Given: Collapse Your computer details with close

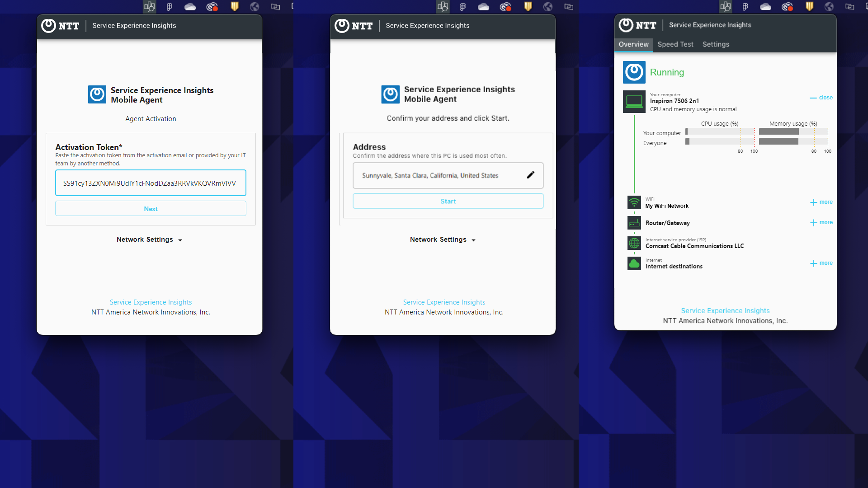Looking at the screenshot, I should pos(821,98).
